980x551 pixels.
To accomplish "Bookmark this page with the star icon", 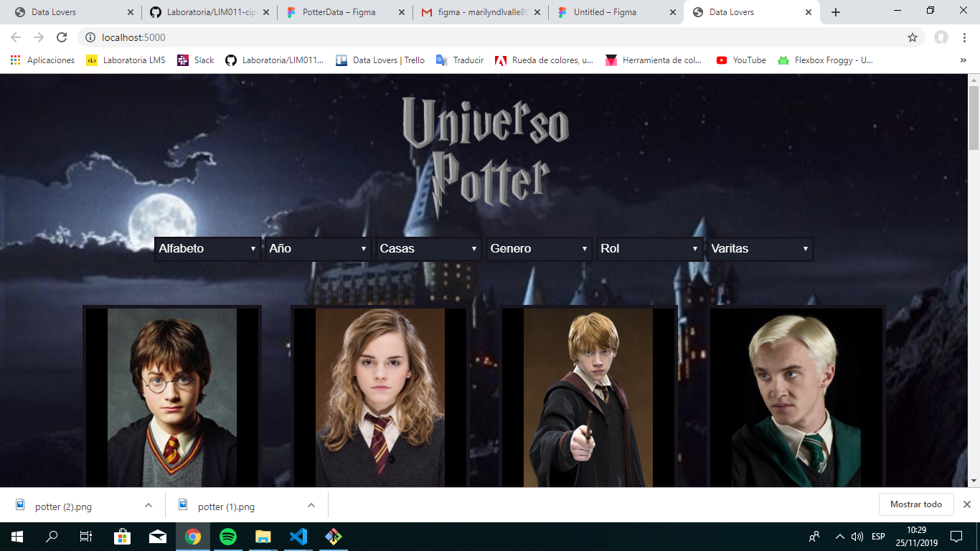I will point(913,37).
